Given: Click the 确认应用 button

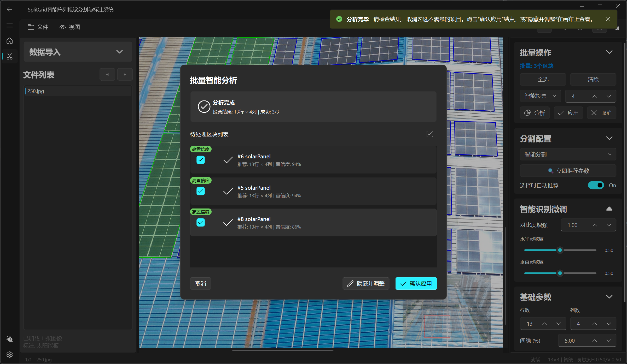Looking at the screenshot, I should point(416,283).
